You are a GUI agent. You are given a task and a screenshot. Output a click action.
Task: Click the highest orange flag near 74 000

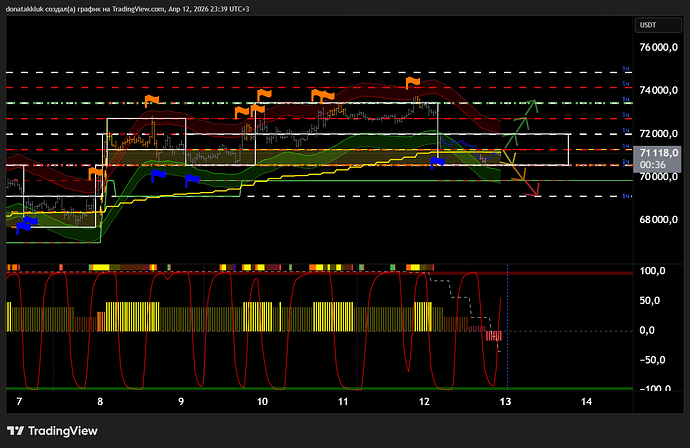tap(412, 83)
